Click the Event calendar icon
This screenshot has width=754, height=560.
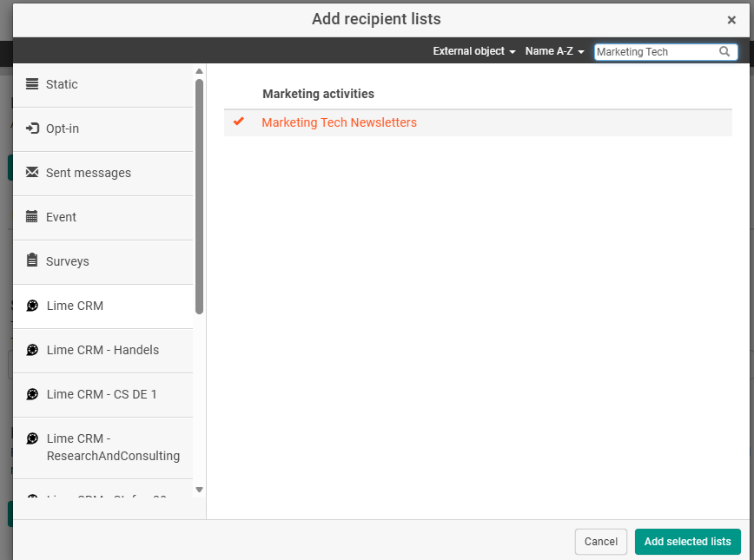coord(32,217)
